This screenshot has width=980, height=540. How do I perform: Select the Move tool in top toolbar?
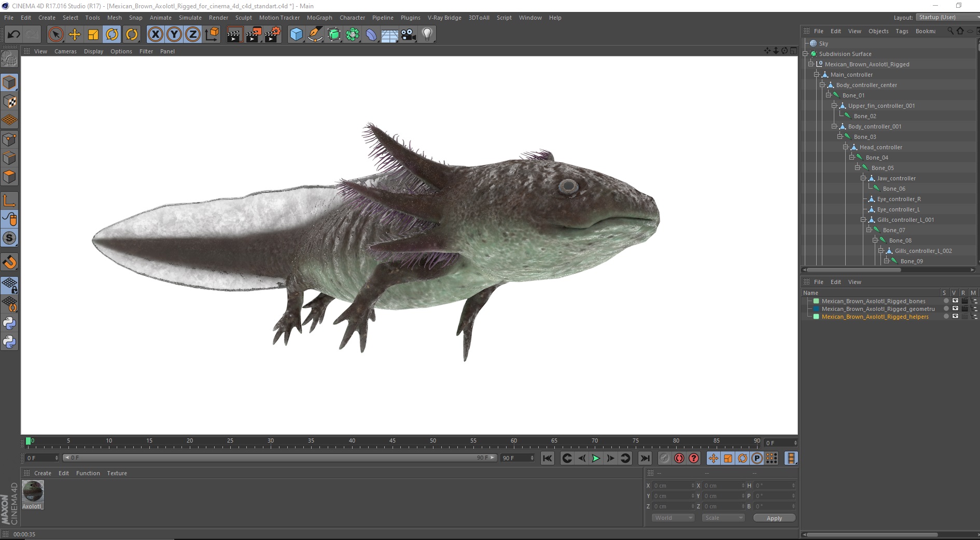point(75,35)
